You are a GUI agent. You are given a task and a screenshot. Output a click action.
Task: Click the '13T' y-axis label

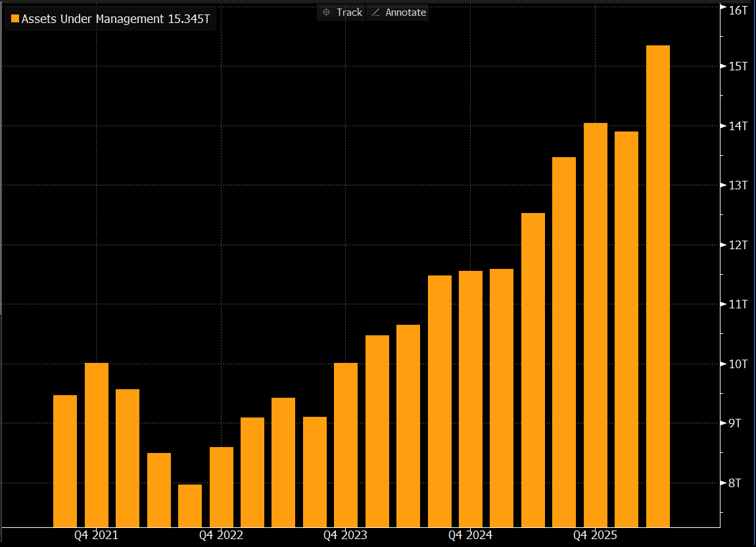point(738,185)
